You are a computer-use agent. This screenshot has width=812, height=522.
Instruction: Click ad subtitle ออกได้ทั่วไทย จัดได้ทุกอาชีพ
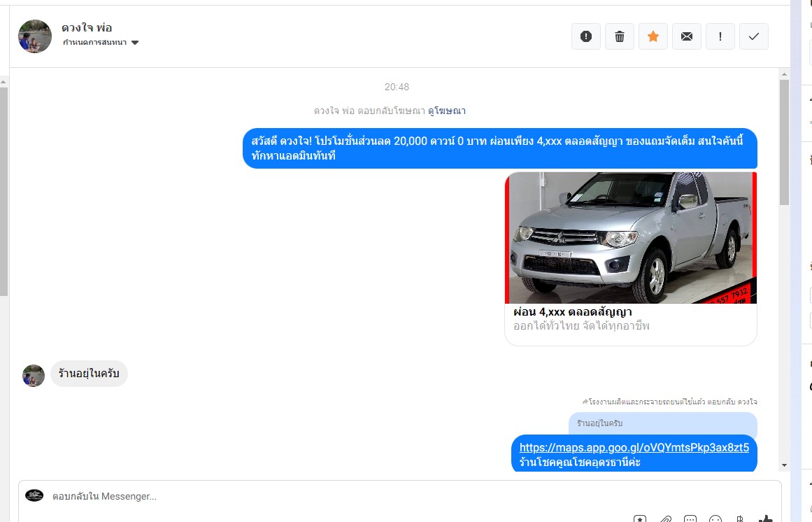pos(581,326)
